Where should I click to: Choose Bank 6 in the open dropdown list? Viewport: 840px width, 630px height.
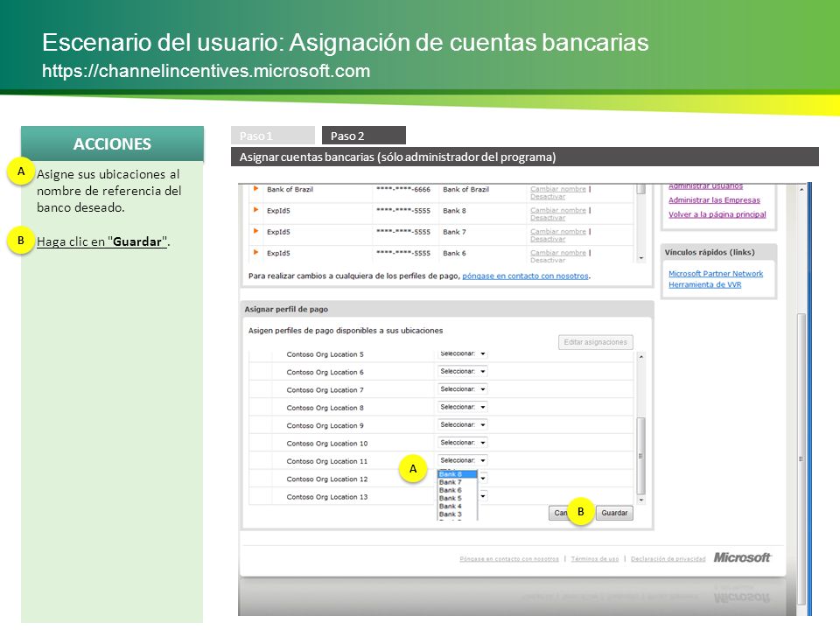457,490
